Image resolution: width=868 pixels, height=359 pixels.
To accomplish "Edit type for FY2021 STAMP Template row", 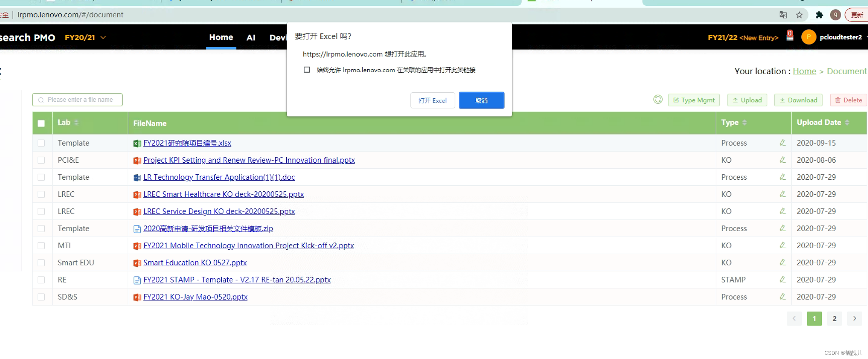I will click(783, 280).
